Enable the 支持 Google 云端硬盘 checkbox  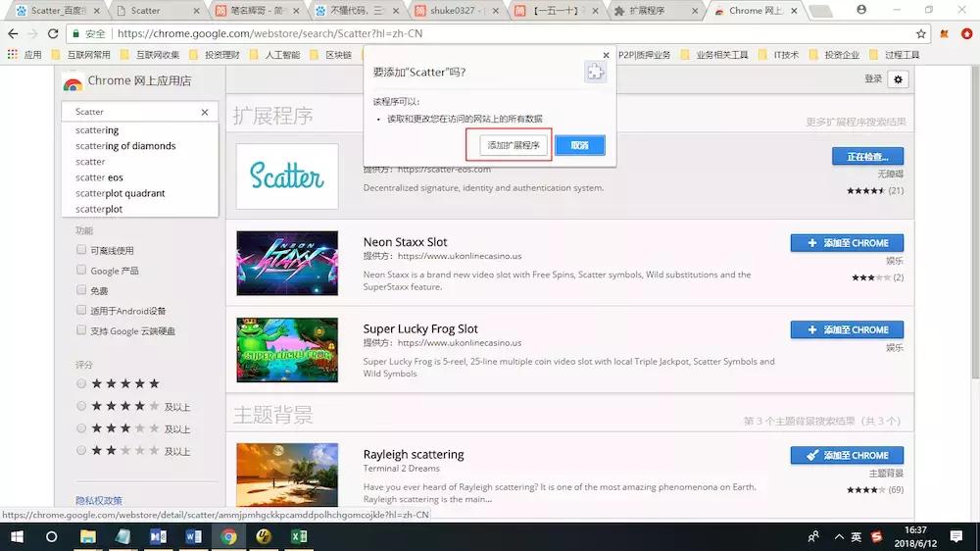[x=81, y=329]
